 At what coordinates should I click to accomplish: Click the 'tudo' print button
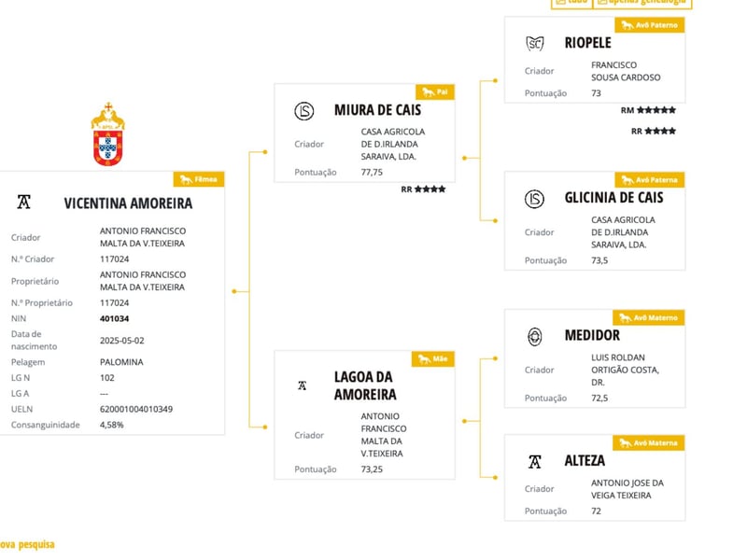(x=572, y=3)
